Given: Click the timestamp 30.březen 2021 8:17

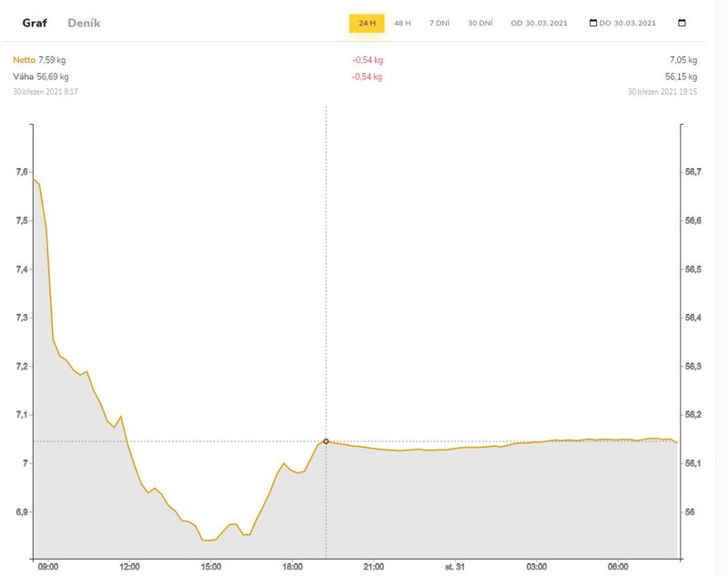Looking at the screenshot, I should [45, 92].
